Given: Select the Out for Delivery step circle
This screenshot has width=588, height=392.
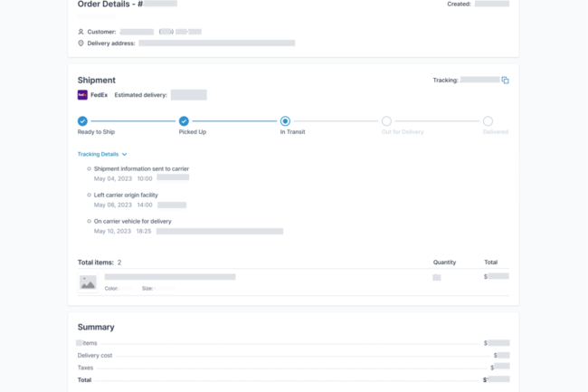Looking at the screenshot, I should coord(386,120).
